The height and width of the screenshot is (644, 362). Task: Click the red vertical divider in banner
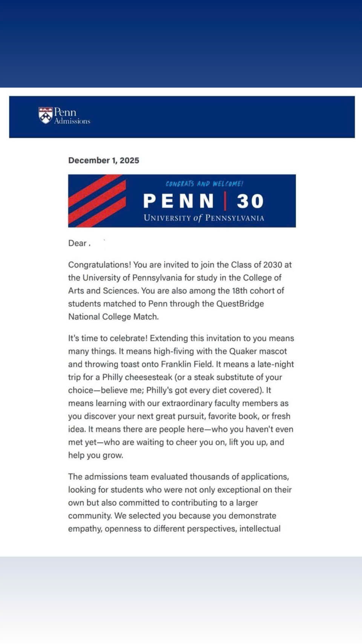(x=225, y=201)
